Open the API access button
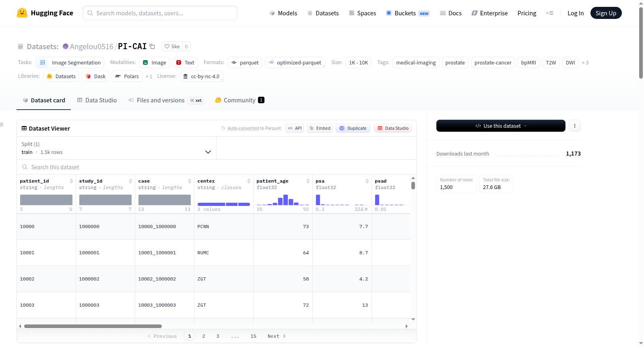The height and width of the screenshot is (347, 644). [x=295, y=128]
